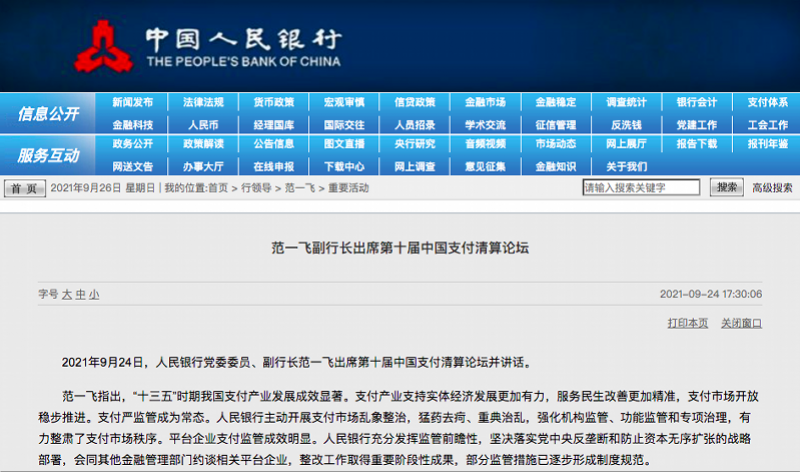Set font size to 大
This screenshot has width=800, height=472.
coord(67,294)
